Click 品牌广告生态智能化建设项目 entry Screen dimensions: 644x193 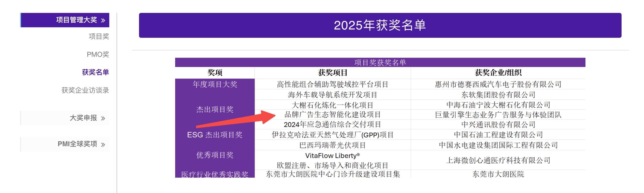332,115
